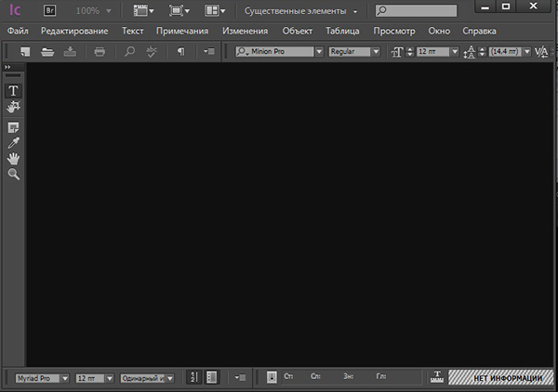
Task: Toggle spell check ABC icon
Action: (153, 52)
